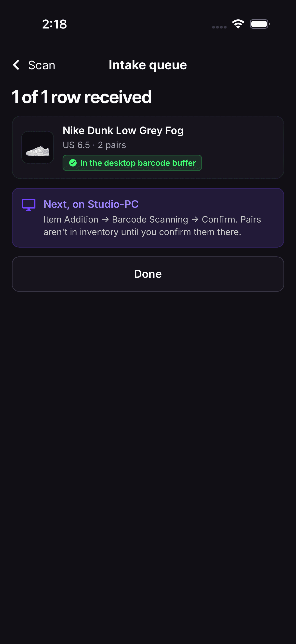
Task: Tap the US 6.5 · 2 pairs subtitle
Action: click(x=94, y=145)
